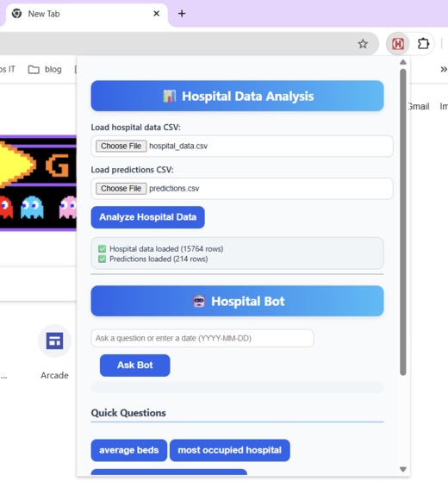
Task: Click the green check beside Hospital data loaded
Action: click(102, 249)
